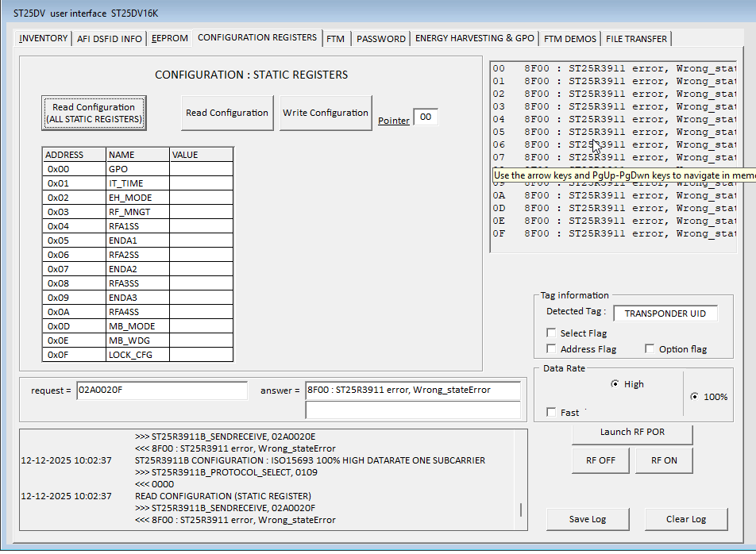Viewport: 756px width, 554px height.
Task: Click into the request text field
Action: 162,390
